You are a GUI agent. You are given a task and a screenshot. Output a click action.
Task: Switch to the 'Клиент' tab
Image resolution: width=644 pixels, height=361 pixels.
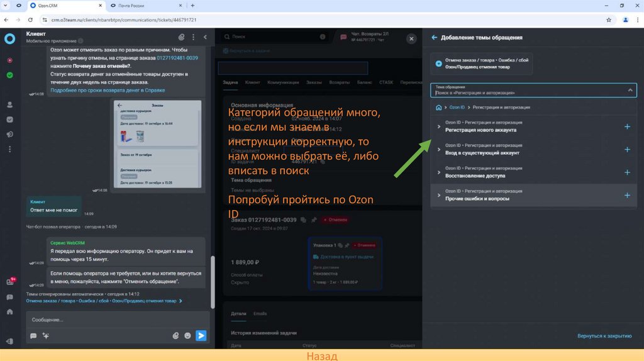253,82
